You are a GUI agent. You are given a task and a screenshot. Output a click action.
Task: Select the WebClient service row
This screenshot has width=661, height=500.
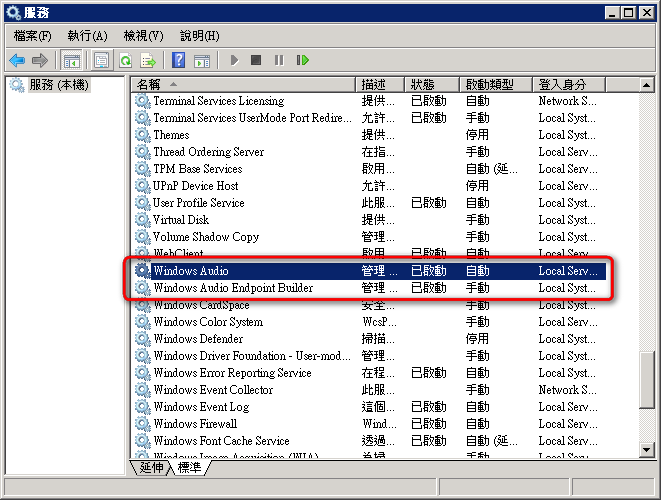click(x=370, y=254)
